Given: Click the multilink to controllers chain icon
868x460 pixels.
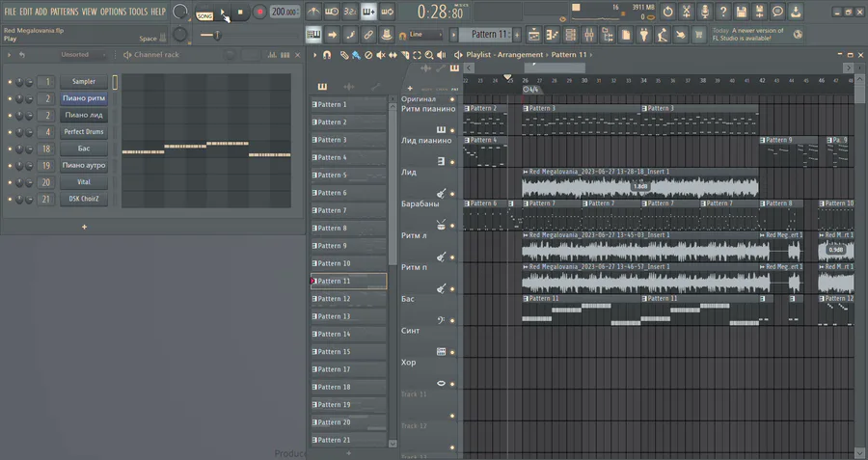Looking at the screenshot, I should pos(368,35).
